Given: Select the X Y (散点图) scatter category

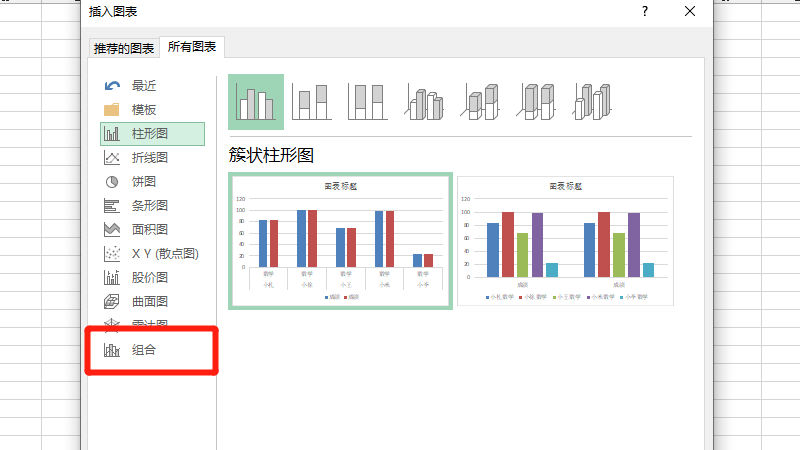Looking at the screenshot, I should [x=164, y=254].
